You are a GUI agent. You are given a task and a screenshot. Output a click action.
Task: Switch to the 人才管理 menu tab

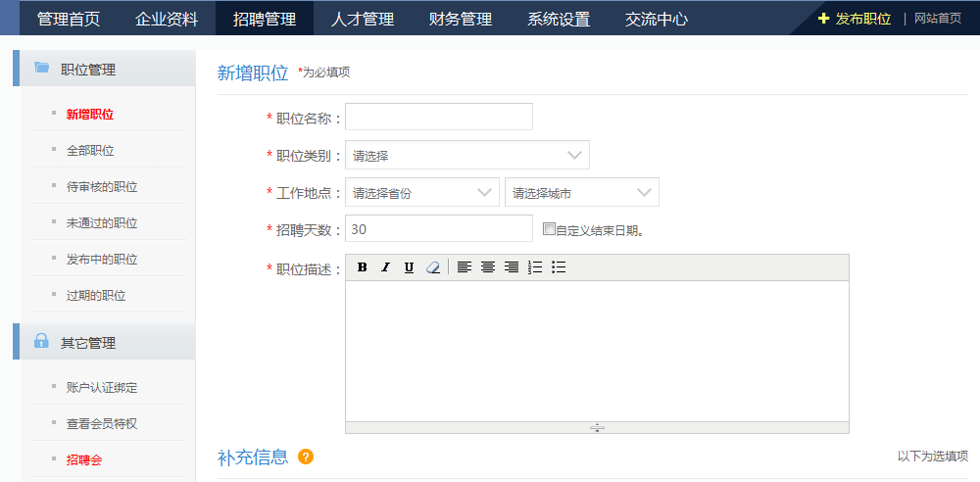click(363, 19)
